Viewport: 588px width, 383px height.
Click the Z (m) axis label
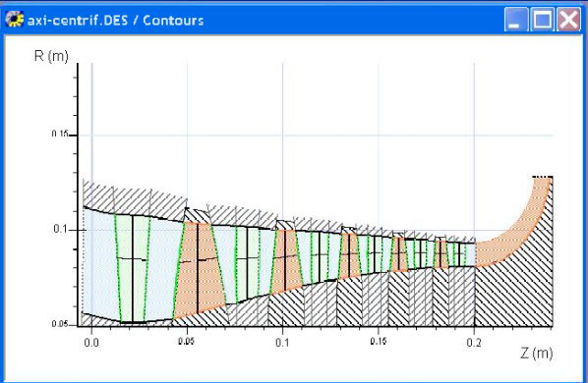pyautogui.click(x=536, y=353)
